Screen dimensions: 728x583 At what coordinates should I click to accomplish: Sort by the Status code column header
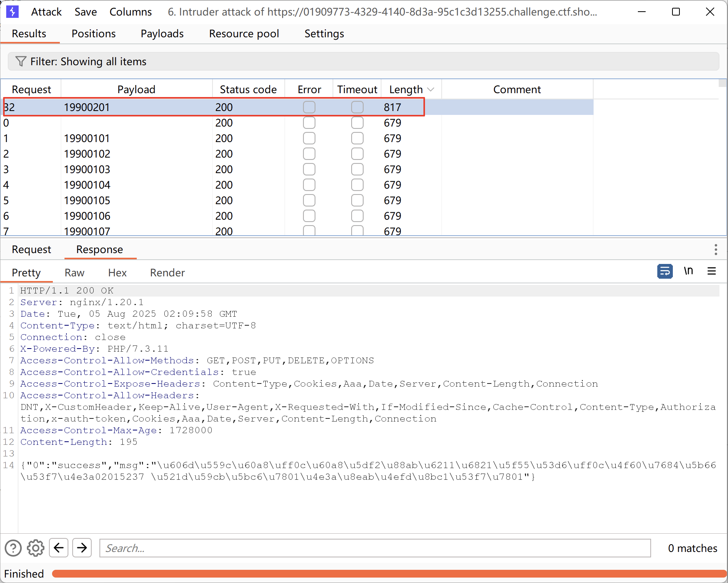point(248,90)
